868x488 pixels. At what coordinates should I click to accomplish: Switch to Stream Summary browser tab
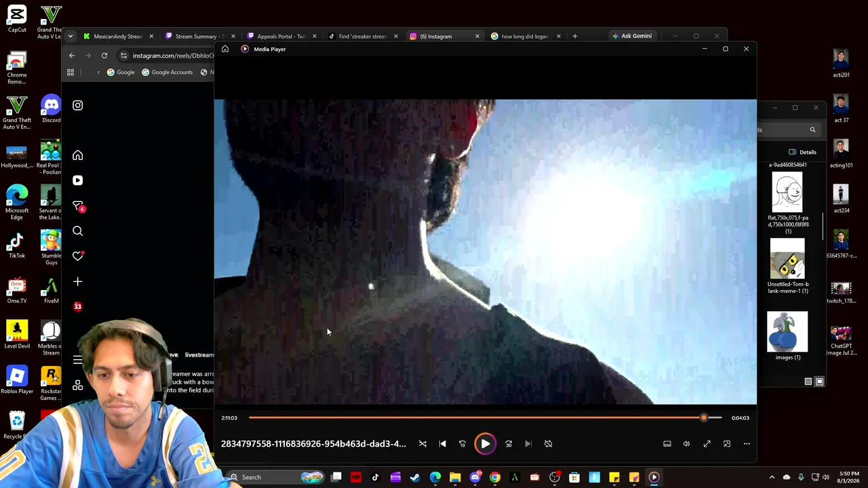pos(199,37)
